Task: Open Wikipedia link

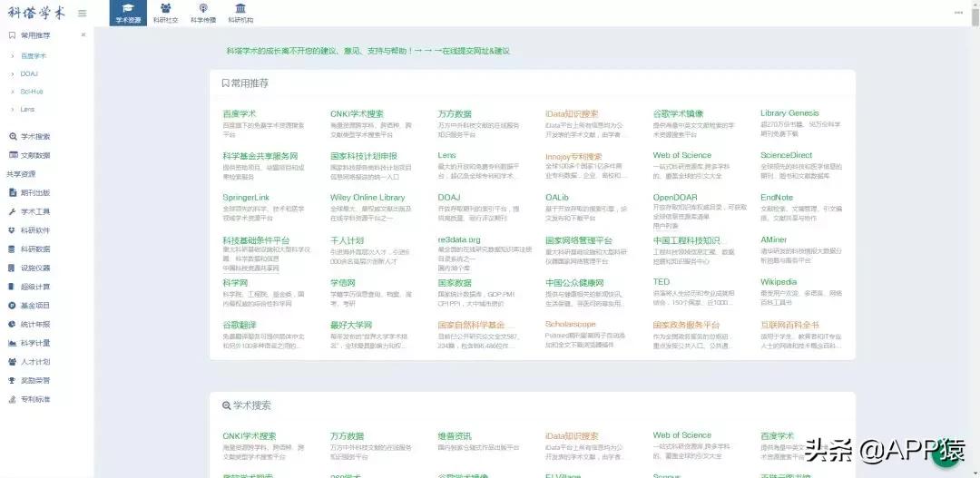Action: 779,282
